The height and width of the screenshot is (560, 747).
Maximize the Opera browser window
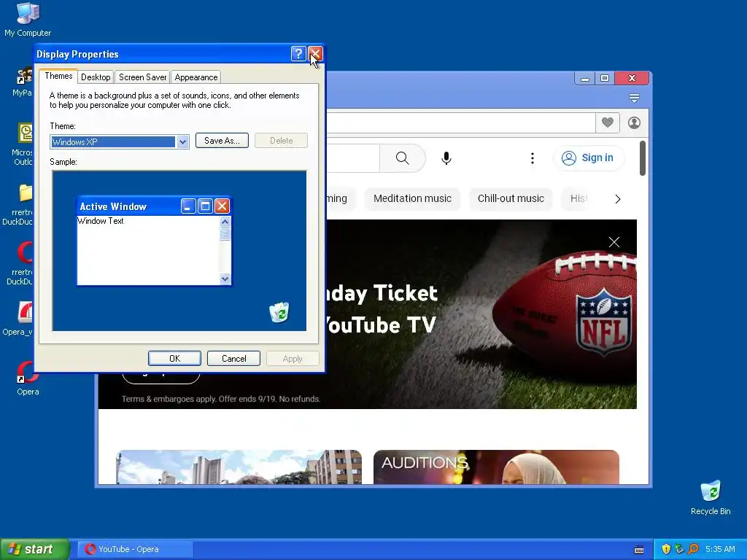point(605,78)
